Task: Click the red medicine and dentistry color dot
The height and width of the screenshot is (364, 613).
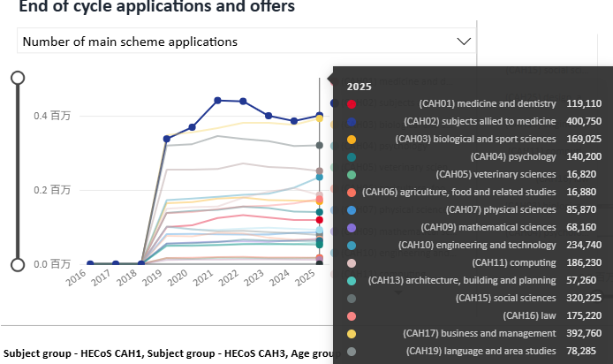Action: (352, 103)
